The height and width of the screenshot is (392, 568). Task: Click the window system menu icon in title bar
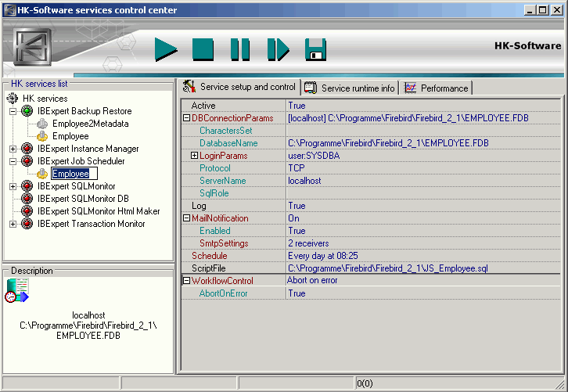tap(10, 10)
